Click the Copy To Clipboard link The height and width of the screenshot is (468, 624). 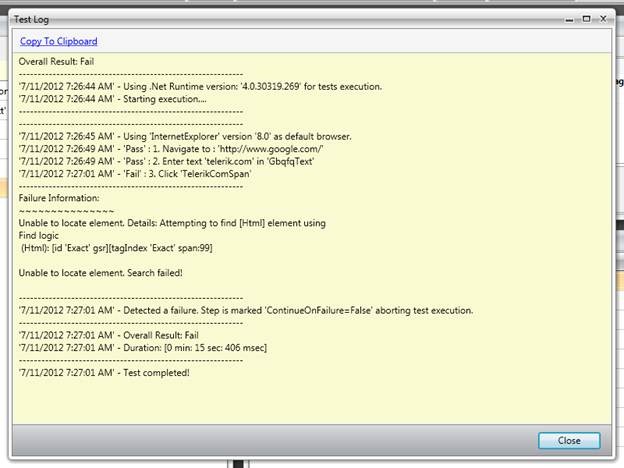tap(59, 41)
